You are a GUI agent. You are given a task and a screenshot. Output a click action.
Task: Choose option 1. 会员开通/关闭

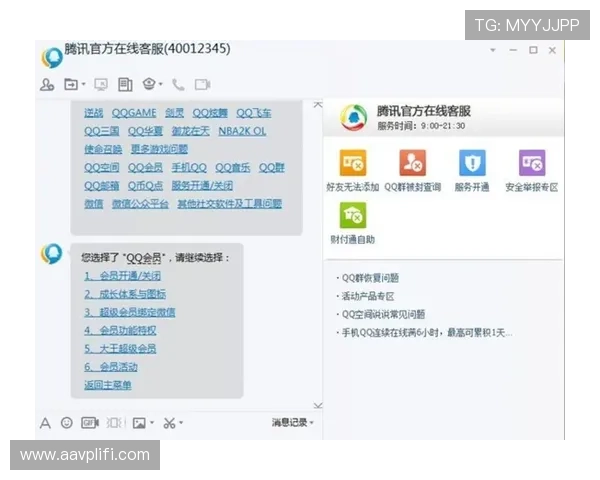tap(122, 276)
